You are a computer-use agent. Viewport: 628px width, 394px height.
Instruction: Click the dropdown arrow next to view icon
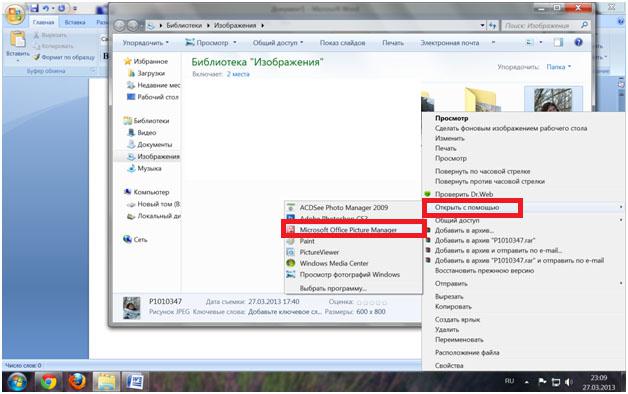point(541,42)
